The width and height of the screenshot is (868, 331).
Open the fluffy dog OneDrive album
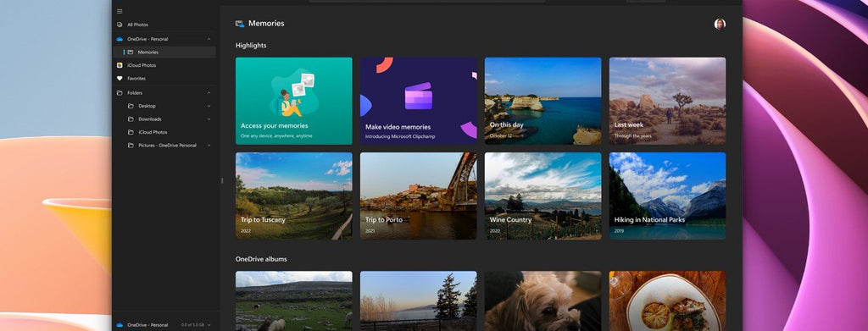(x=543, y=301)
